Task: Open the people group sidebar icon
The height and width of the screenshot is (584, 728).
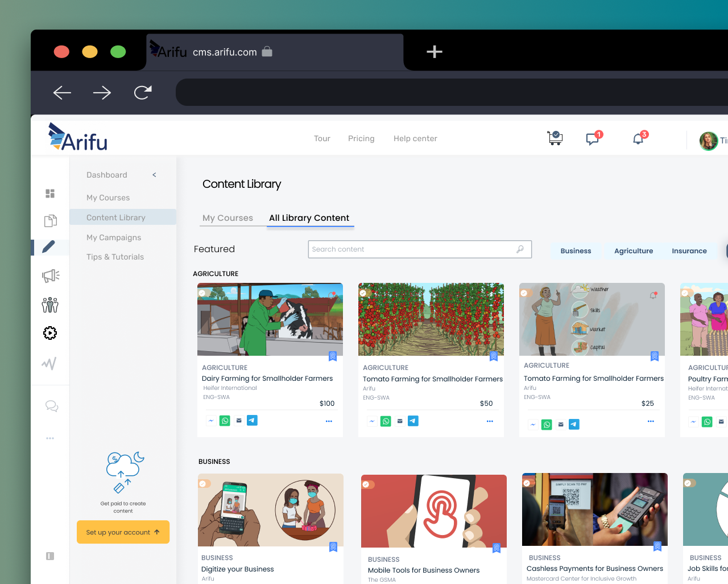Action: pos(50,305)
